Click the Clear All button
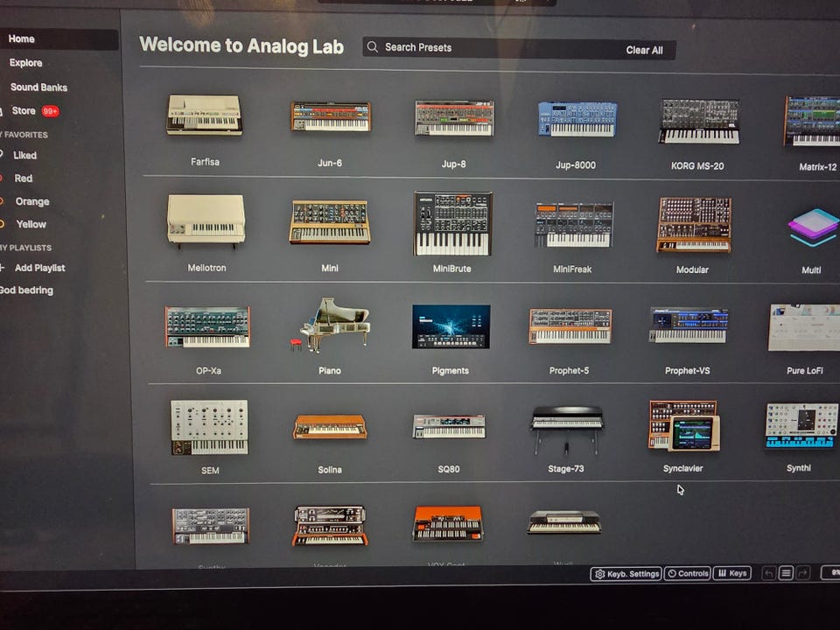The height and width of the screenshot is (630, 840). point(645,51)
